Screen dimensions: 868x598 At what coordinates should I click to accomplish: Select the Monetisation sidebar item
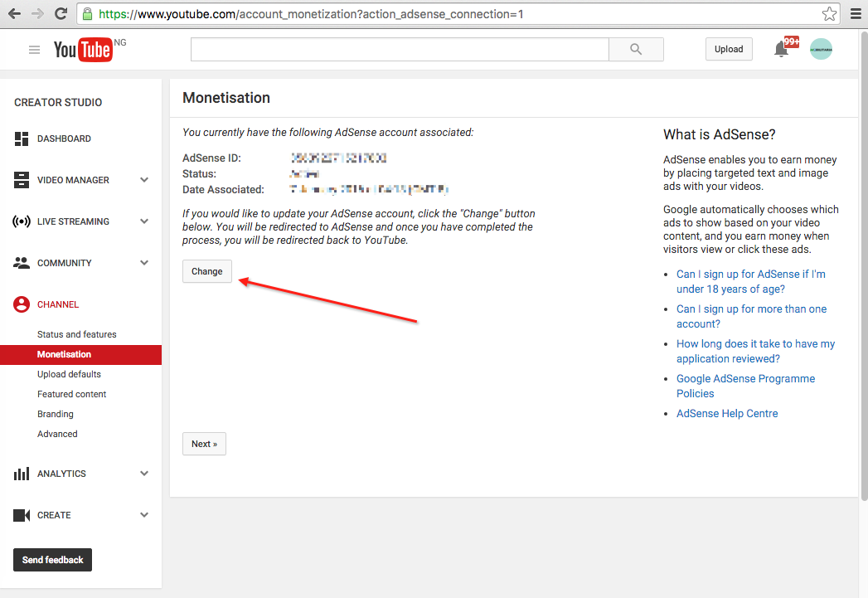pyautogui.click(x=80, y=355)
